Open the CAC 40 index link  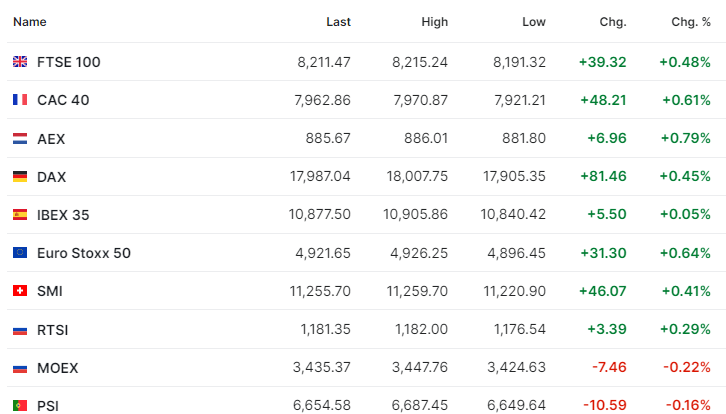pos(63,100)
